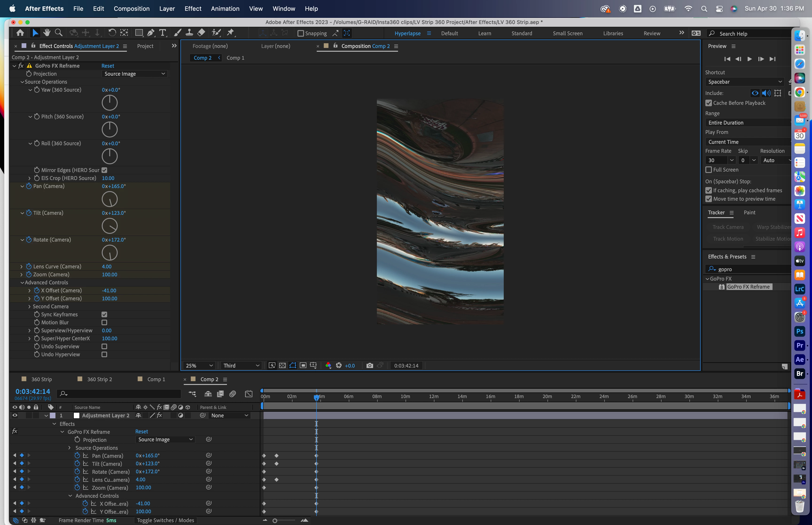
Task: Expand the Second Camera group
Action: [29, 306]
